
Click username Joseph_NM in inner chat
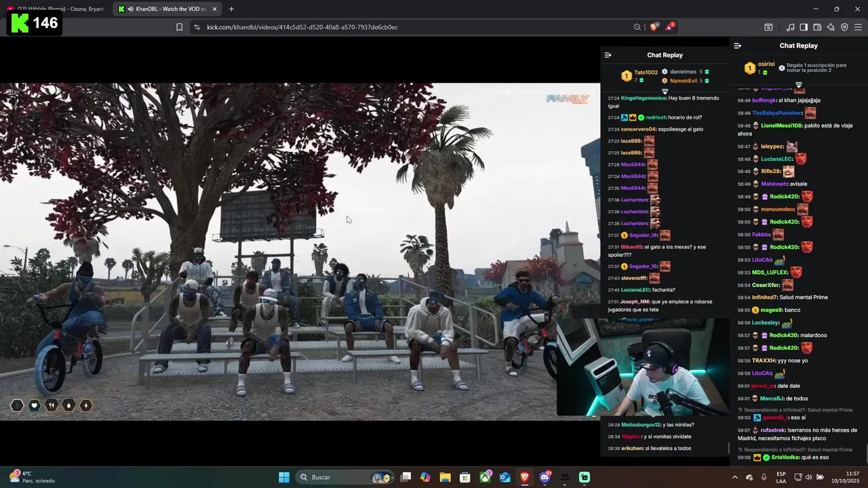click(635, 302)
